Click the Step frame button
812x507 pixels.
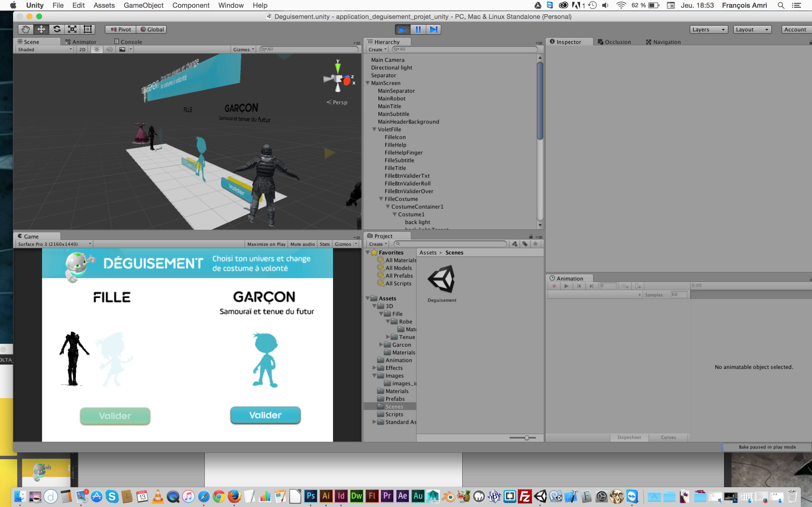pos(434,30)
